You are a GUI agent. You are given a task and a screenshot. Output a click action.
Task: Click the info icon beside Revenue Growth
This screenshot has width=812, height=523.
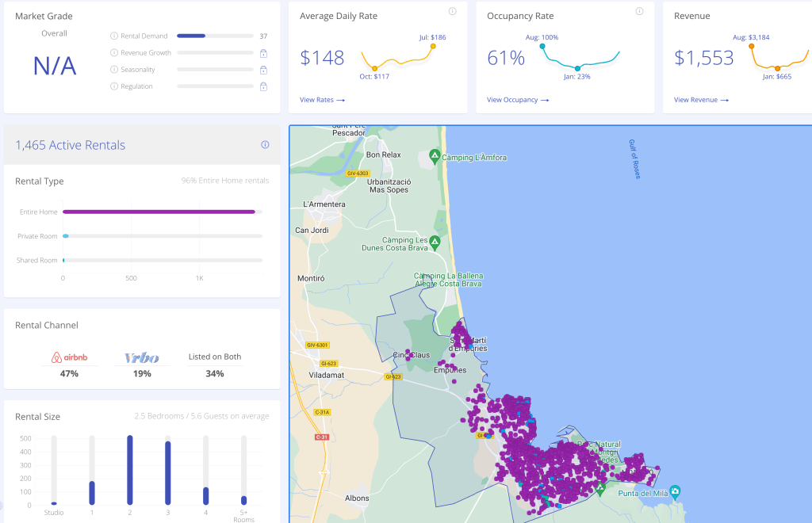pyautogui.click(x=114, y=53)
